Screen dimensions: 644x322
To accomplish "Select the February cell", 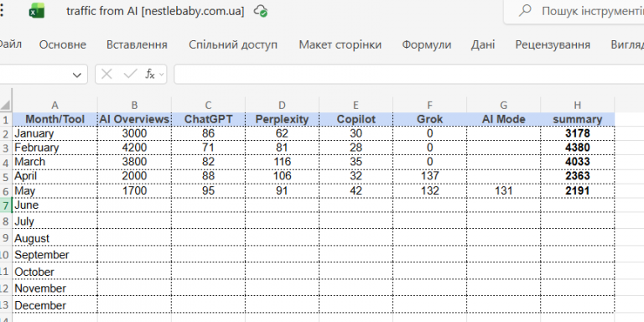I will point(55,148).
